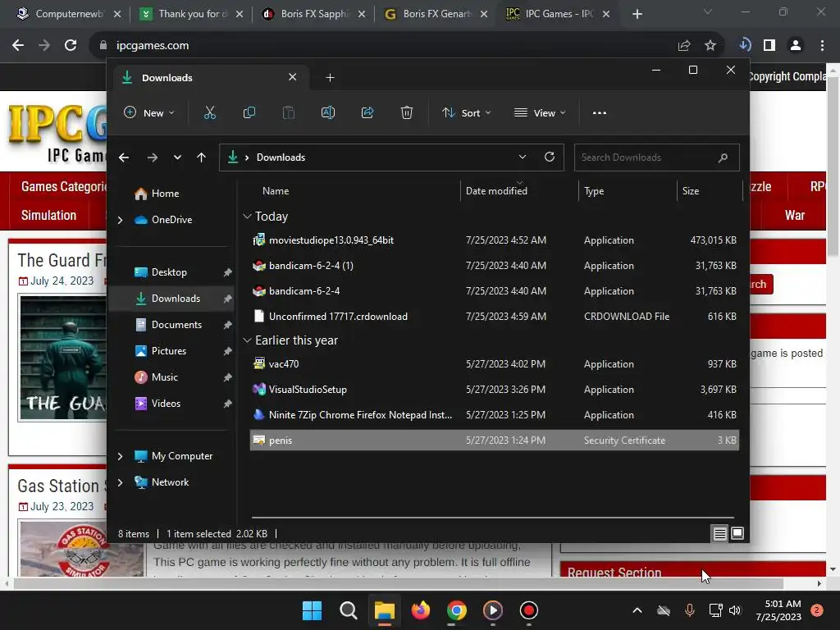Click Firefox icon in taskbar
The height and width of the screenshot is (630, 840).
[421, 610]
